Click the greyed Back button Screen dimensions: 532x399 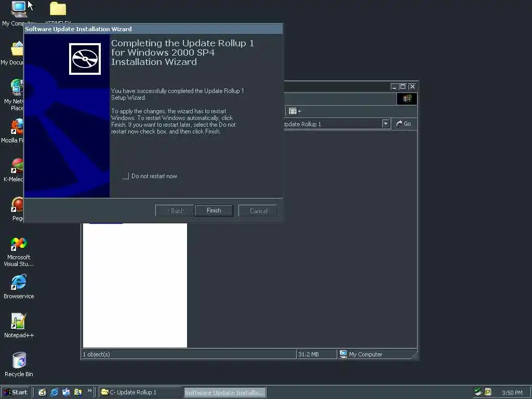click(x=175, y=210)
